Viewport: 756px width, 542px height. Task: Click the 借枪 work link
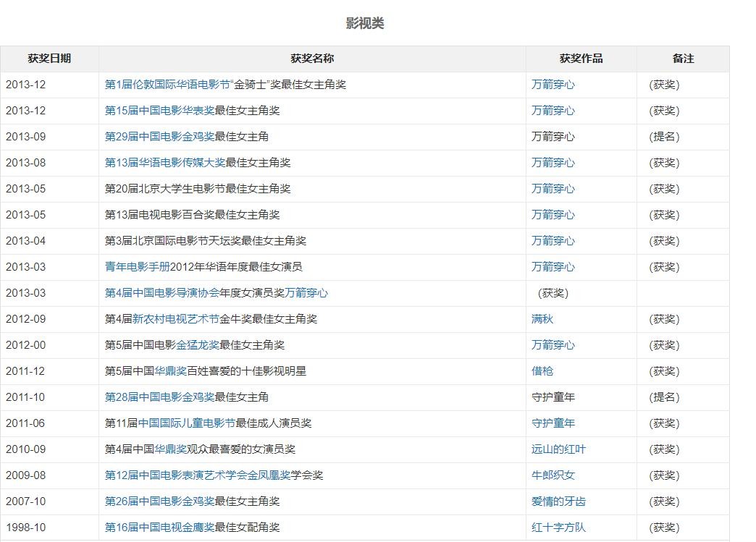(542, 371)
